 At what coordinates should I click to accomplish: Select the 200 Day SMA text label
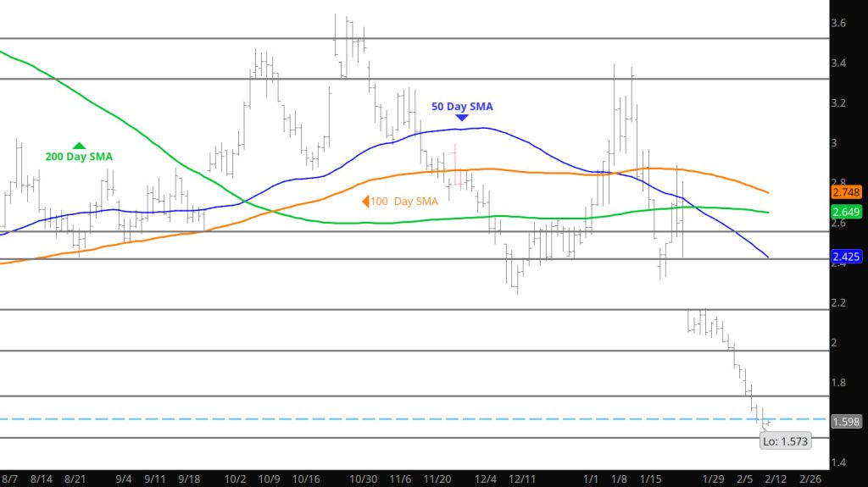click(x=79, y=157)
